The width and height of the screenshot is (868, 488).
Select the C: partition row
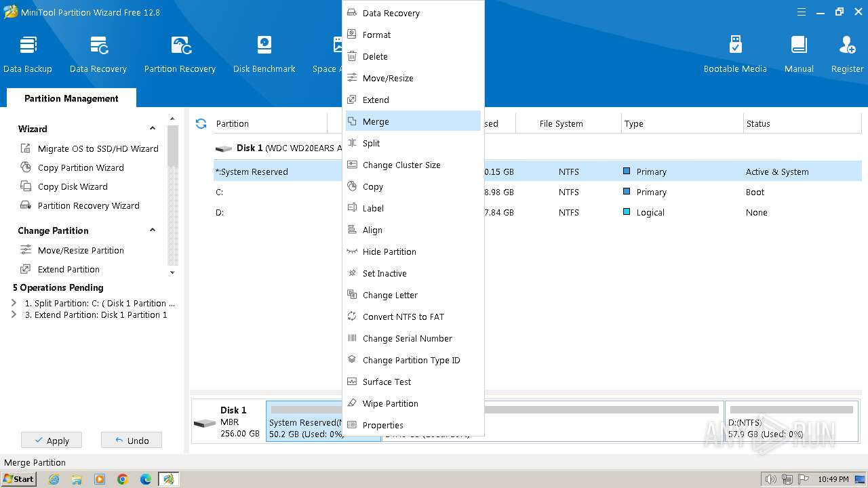[x=538, y=192]
